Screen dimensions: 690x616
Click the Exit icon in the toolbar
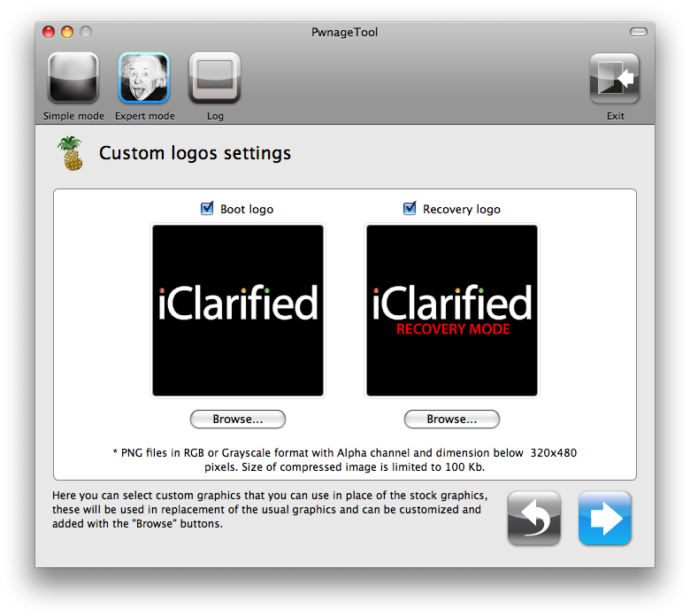615,79
